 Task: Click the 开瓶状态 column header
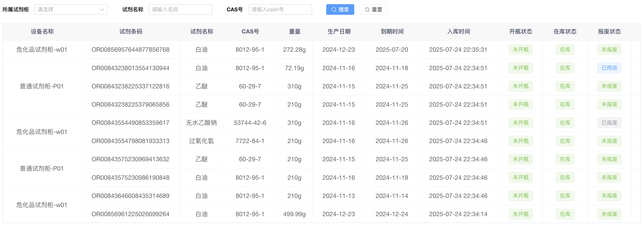tap(520, 32)
